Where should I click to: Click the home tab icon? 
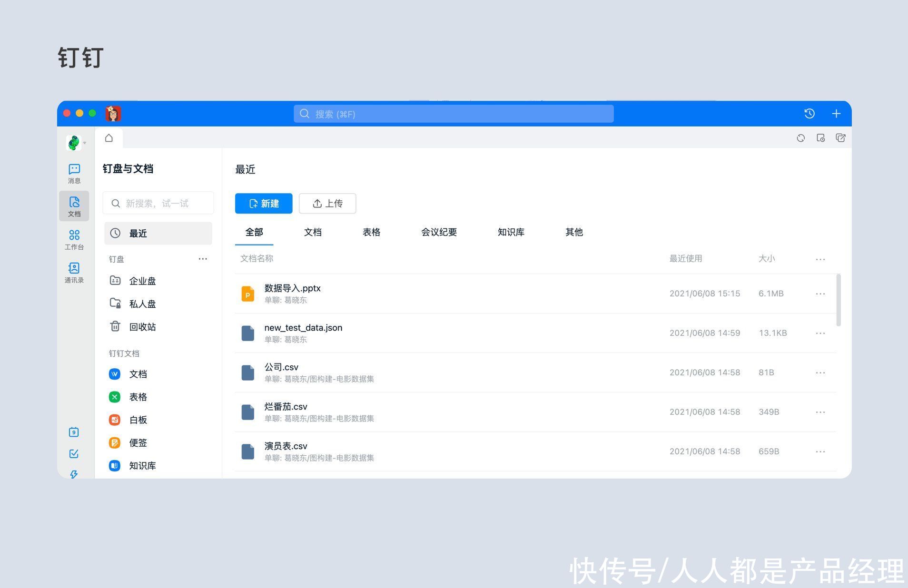109,138
